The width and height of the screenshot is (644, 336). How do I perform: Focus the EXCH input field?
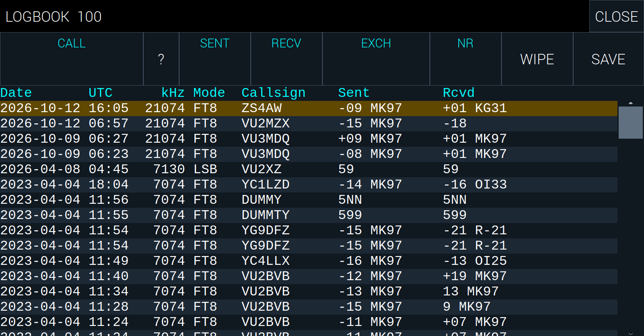tap(376, 59)
